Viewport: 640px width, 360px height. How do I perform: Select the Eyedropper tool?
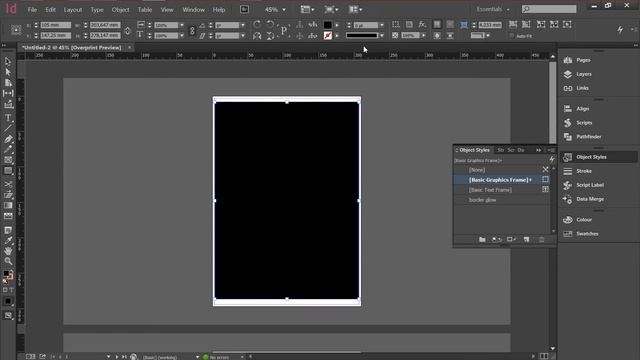[x=8, y=240]
